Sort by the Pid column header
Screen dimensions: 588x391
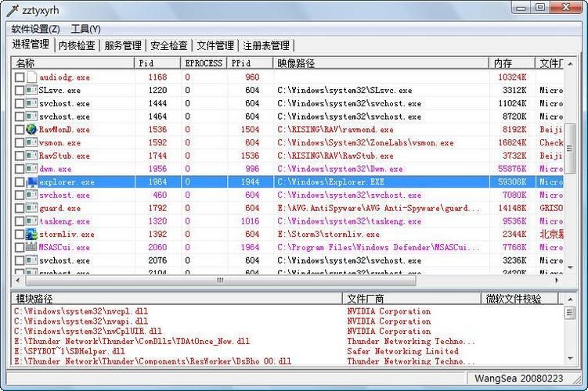157,63
